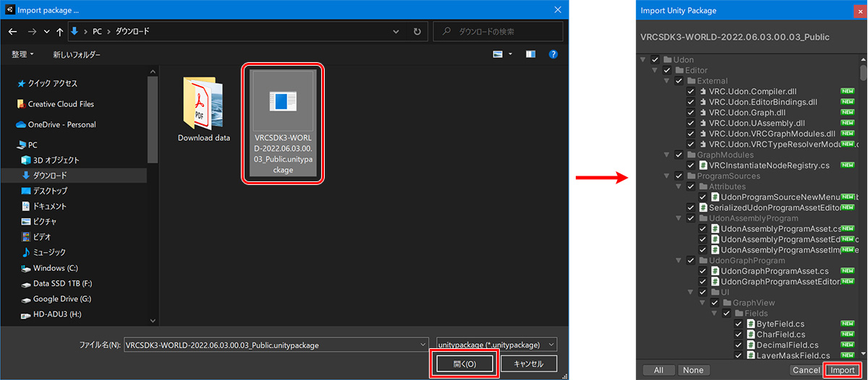Refresh the ダウンロード folder view
868x380 pixels.
[417, 32]
